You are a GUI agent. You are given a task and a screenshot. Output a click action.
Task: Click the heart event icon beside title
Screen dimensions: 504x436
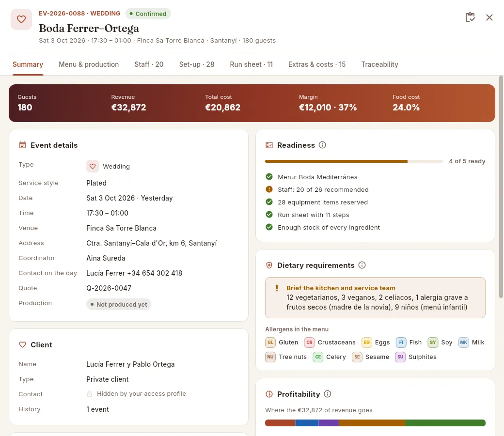coord(21,19)
